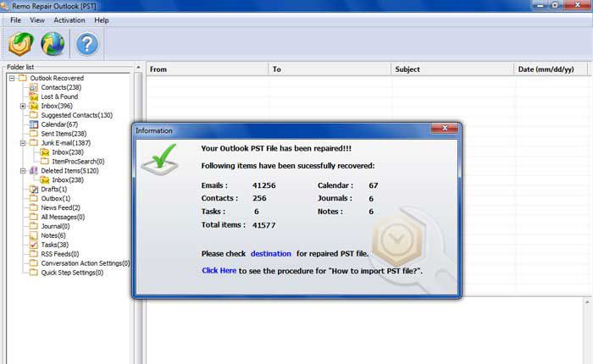Select Sent Items(238) in folder list
Image resolution: width=593 pixels, height=364 pixels.
point(64,134)
